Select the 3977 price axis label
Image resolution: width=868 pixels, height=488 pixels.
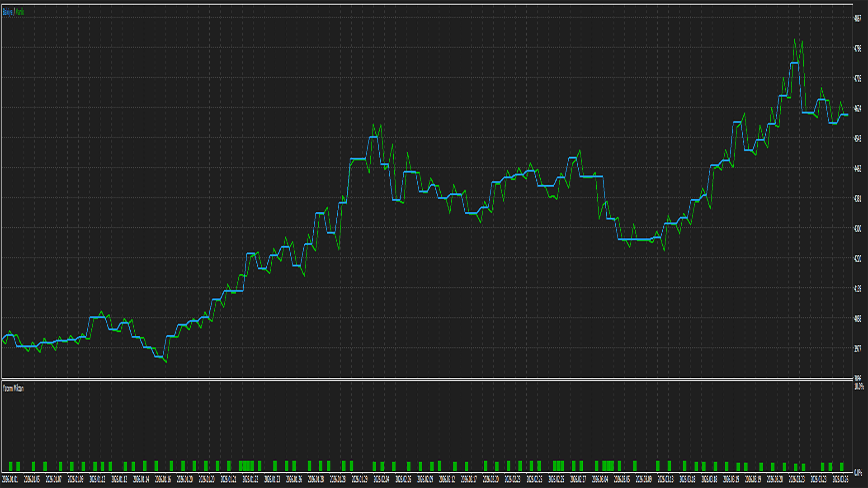(x=858, y=348)
